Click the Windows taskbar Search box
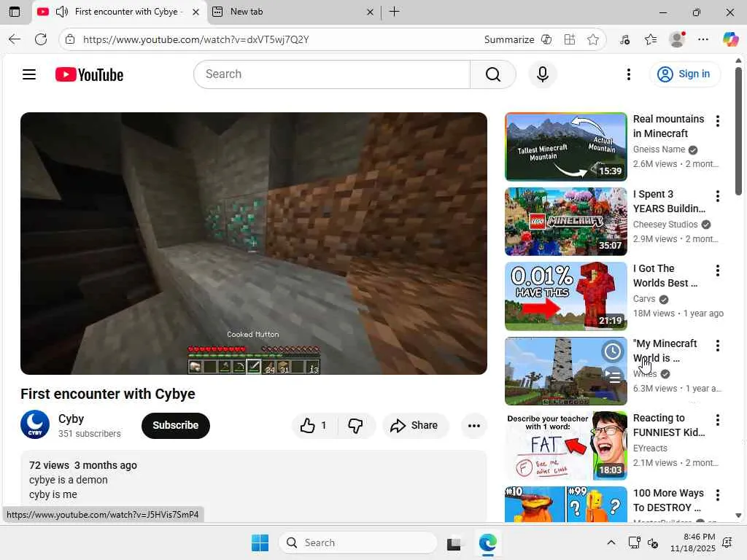 click(357, 542)
